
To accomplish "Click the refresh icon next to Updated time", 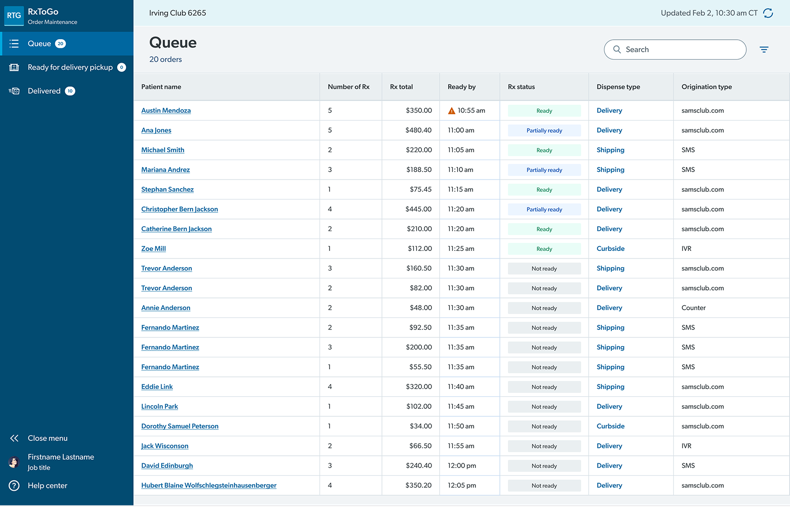I will tap(768, 13).
